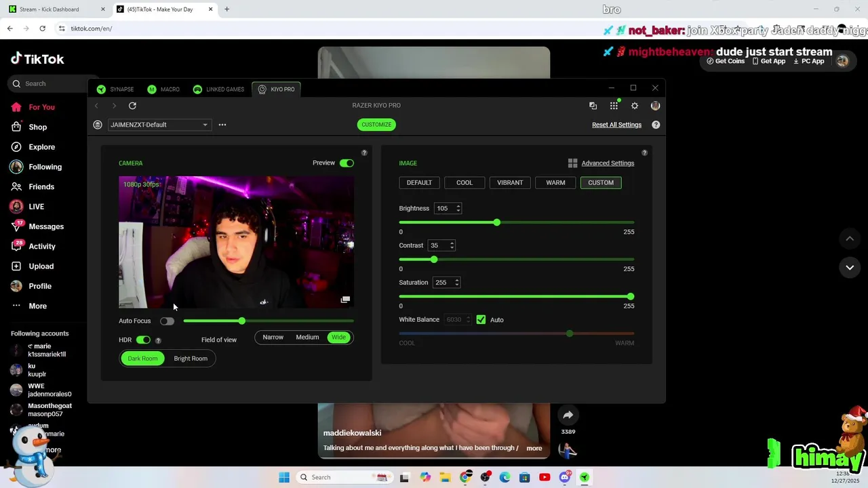The height and width of the screenshot is (488, 868).
Task: Open OBS Studio from the taskbar
Action: pos(485,477)
